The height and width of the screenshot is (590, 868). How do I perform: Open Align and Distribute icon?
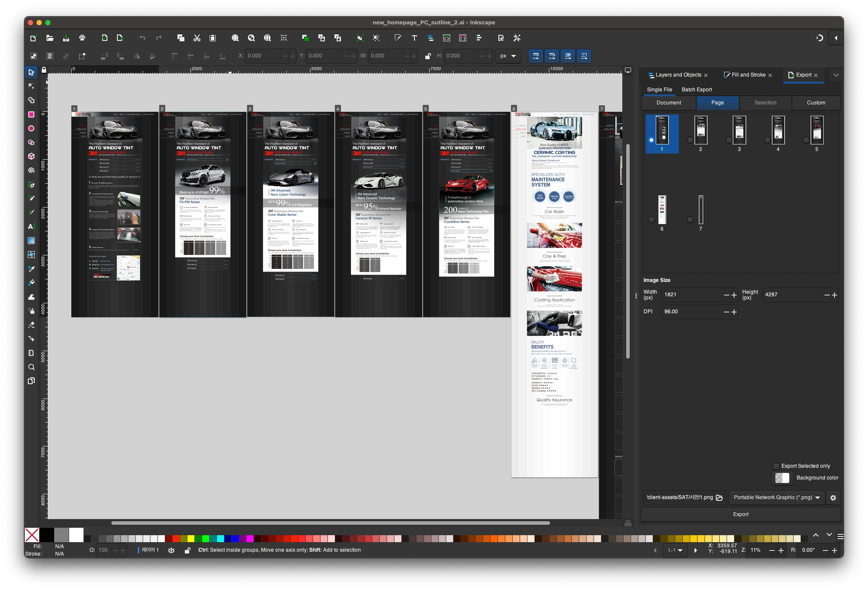click(x=479, y=38)
